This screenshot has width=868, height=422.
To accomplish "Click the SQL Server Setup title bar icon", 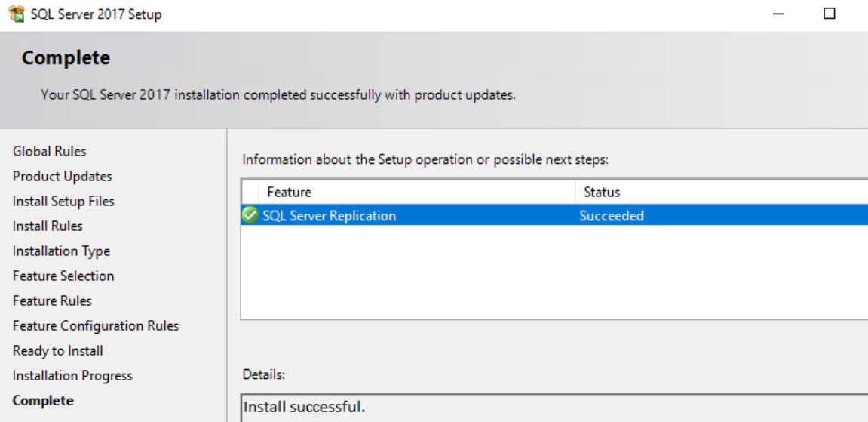I will click(17, 14).
